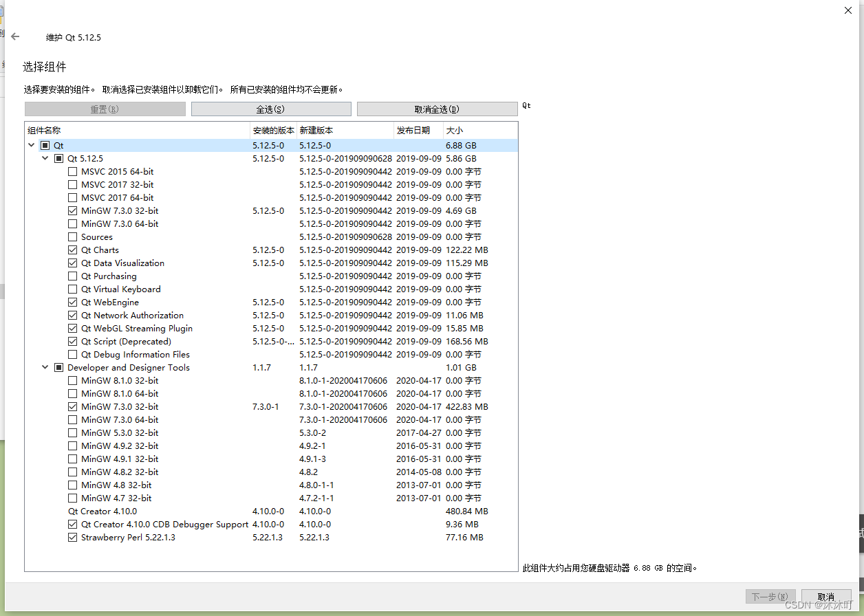Viewport: 864px width, 616px height.
Task: Check MSVC 2017 64-bit checkbox
Action: 73,198
